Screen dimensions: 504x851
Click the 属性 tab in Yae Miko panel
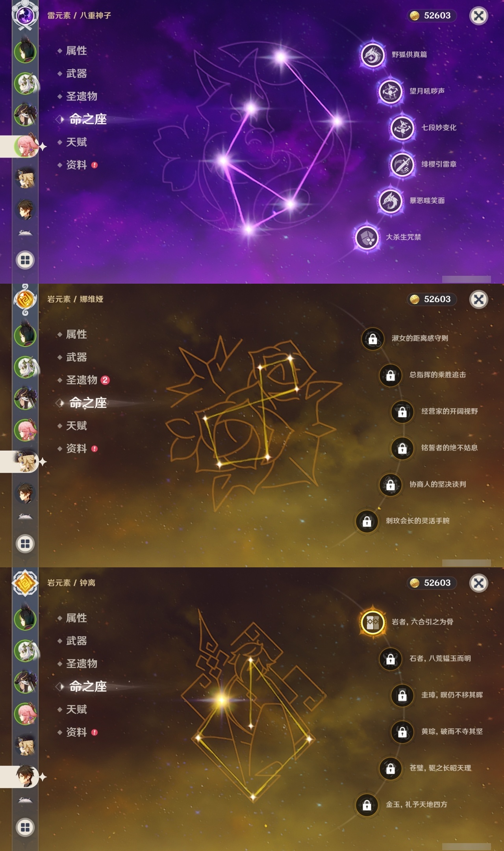click(x=76, y=51)
